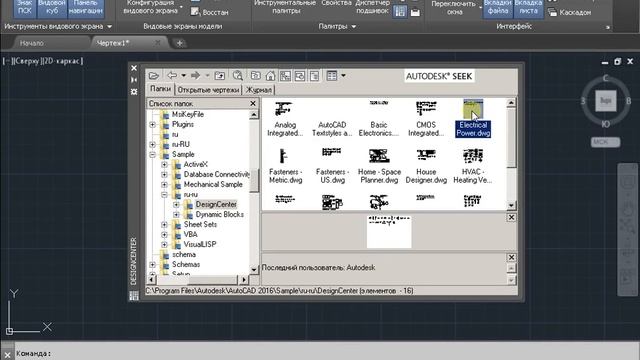Select CMOS Integrated drawing item
Image resolution: width=640 pixels, height=360 pixels.
pos(426,119)
